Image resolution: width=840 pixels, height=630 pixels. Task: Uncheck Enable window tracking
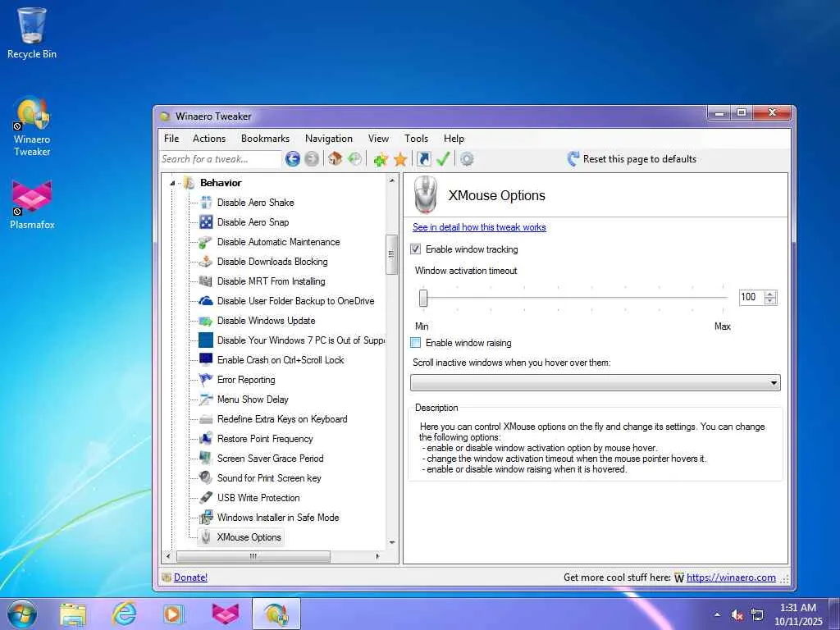point(415,249)
